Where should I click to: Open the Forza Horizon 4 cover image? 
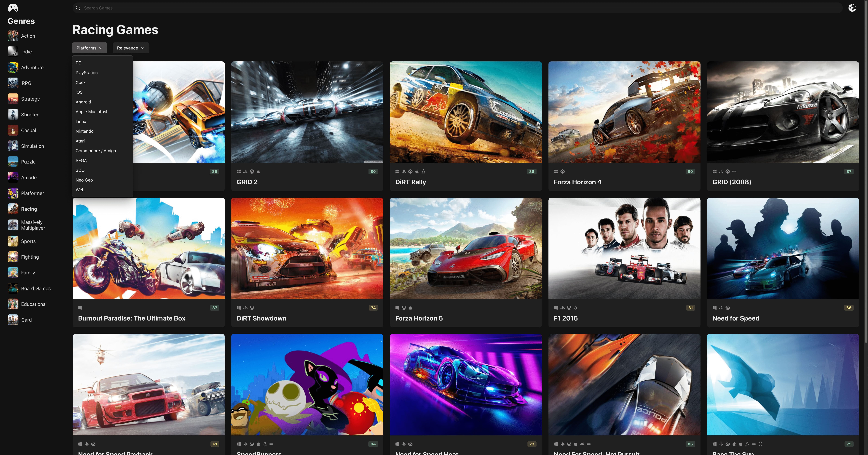[624, 112]
